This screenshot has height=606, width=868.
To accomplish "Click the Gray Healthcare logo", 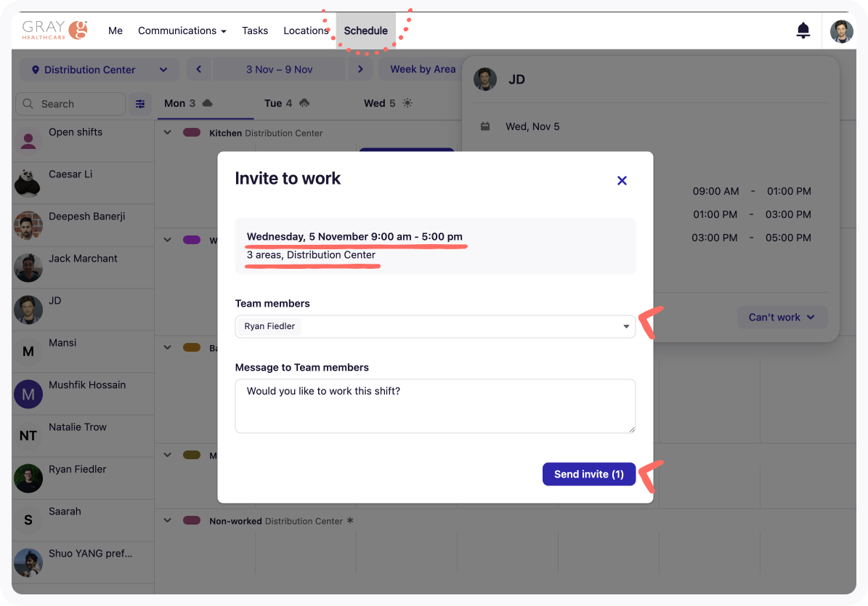I will [54, 31].
